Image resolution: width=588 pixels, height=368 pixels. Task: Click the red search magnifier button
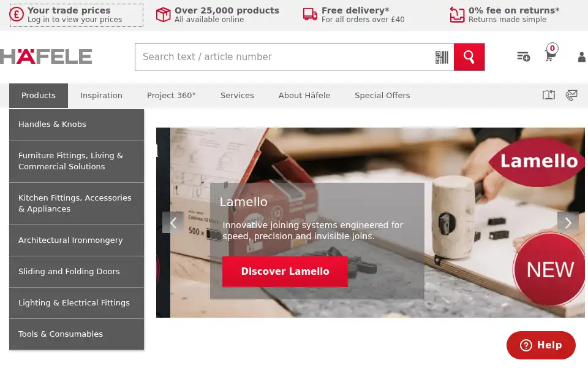tap(469, 57)
